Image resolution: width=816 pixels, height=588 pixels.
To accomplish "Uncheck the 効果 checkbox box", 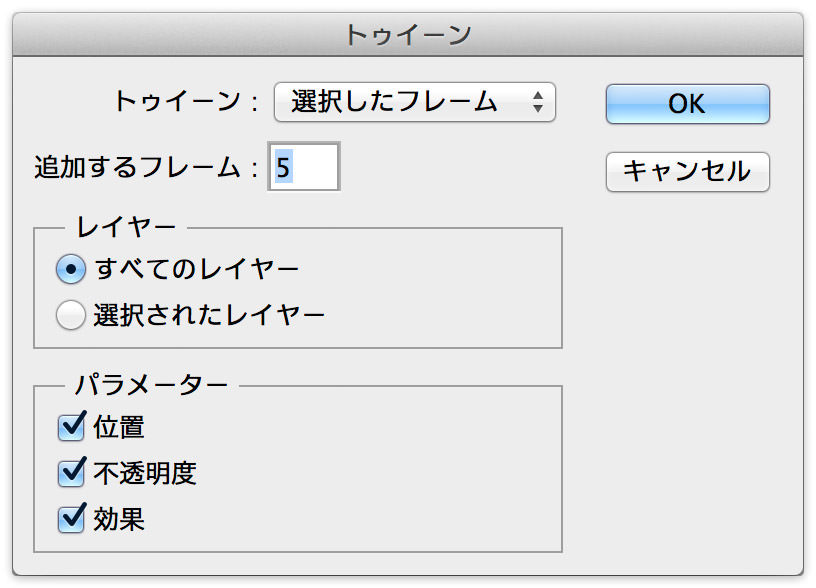I will (71, 518).
